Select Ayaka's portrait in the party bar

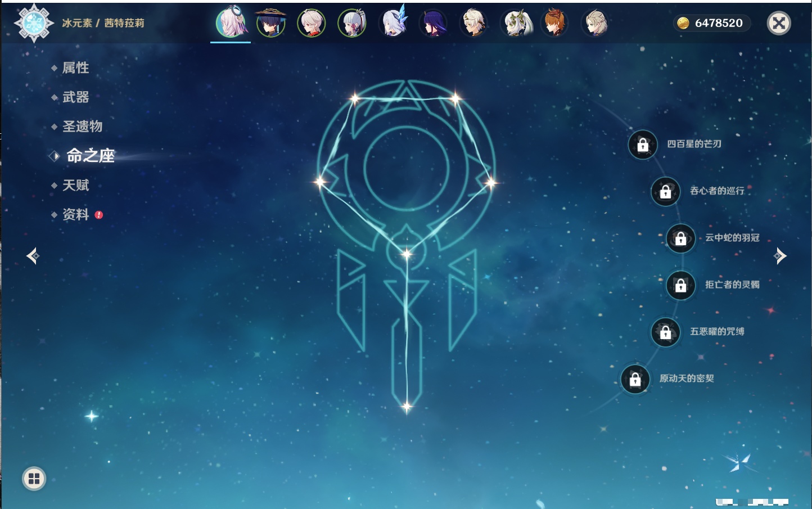click(x=352, y=23)
